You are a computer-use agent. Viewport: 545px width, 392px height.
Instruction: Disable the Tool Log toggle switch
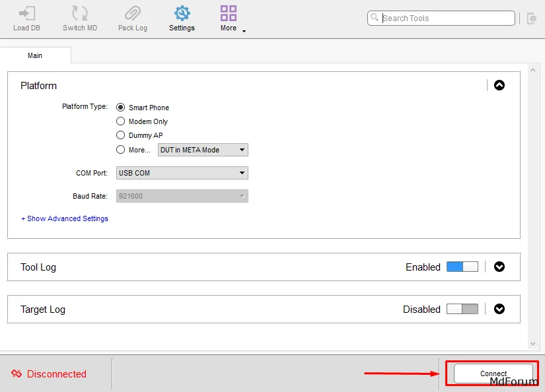tap(462, 267)
